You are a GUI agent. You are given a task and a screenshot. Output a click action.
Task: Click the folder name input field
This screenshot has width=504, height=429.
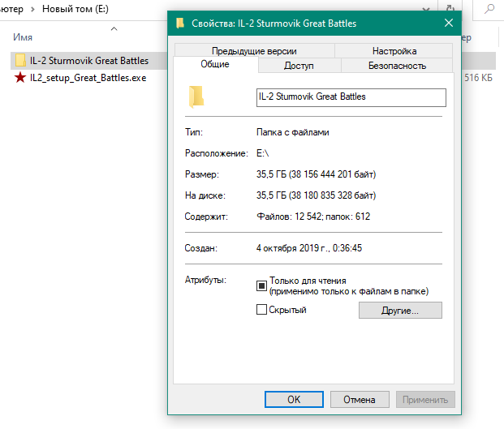tap(351, 97)
